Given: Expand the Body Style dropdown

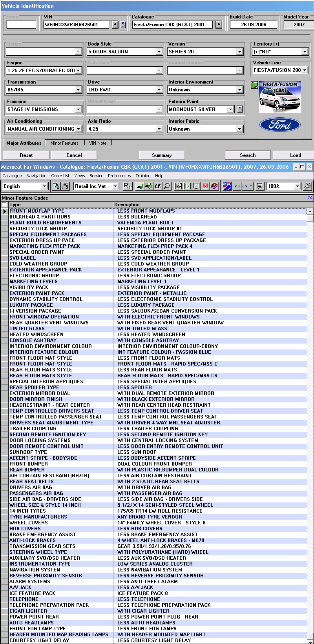Looking at the screenshot, I should point(159,52).
